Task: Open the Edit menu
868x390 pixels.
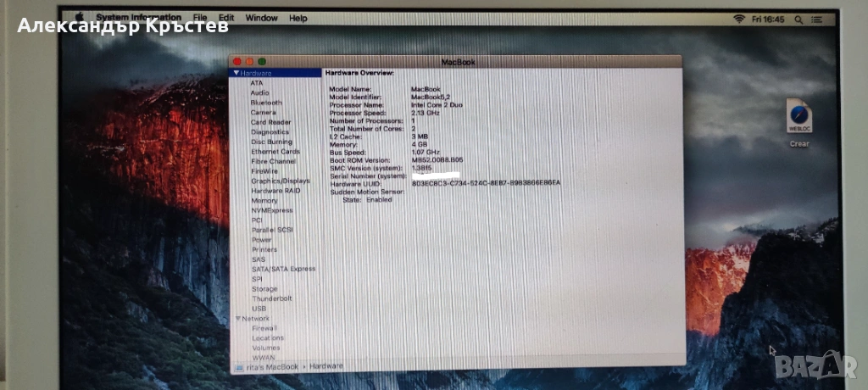Action: click(226, 18)
